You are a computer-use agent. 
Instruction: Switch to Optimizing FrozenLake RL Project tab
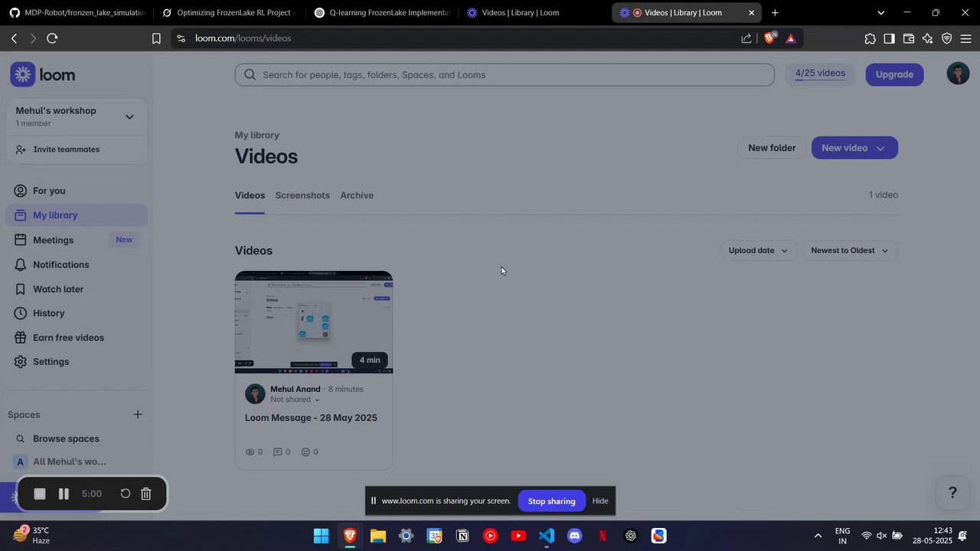(228, 12)
